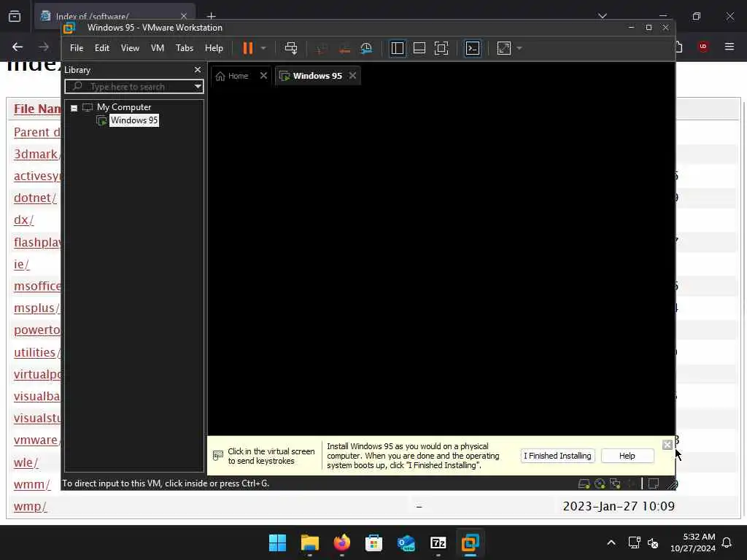Open the dotnet/ folder link

[35, 198]
